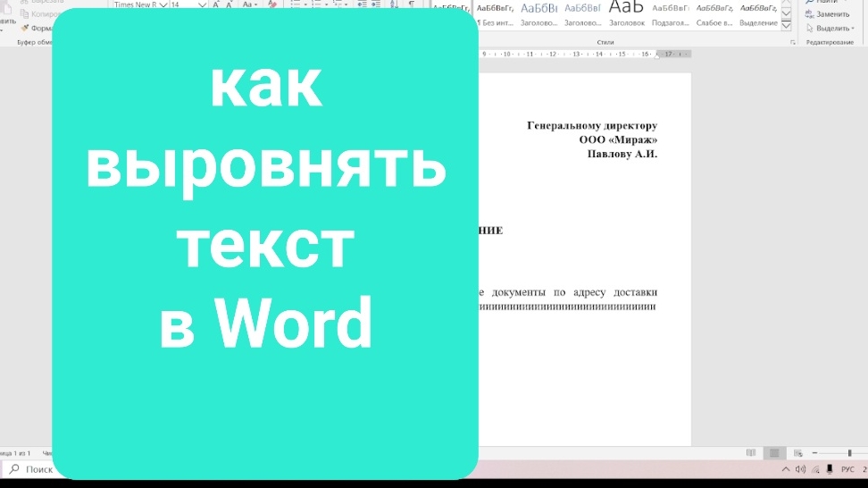Click the bulleted list icon
868x488 pixels.
[297, 4]
